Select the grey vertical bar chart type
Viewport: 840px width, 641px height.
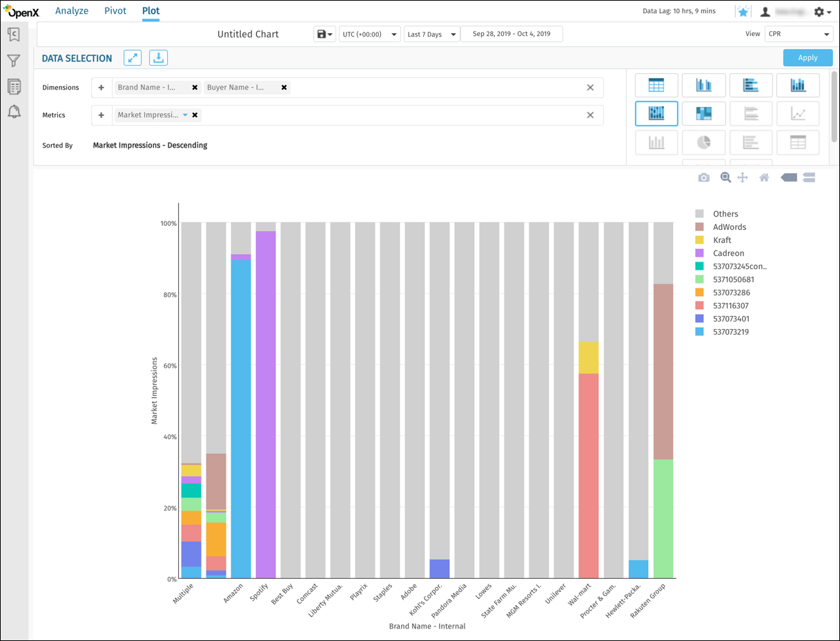pyautogui.click(x=656, y=142)
